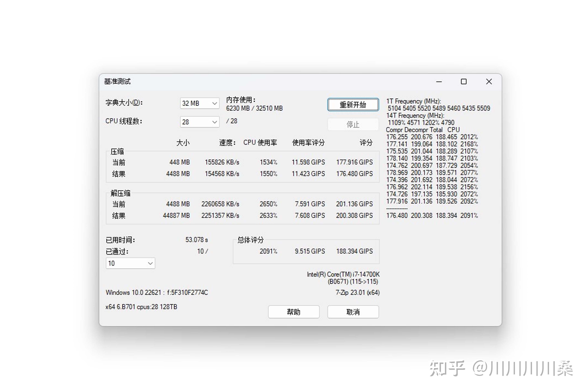The width and height of the screenshot is (588, 392).
Task: Select the 字典大小 dictionary size label
Action: pyautogui.click(x=124, y=102)
